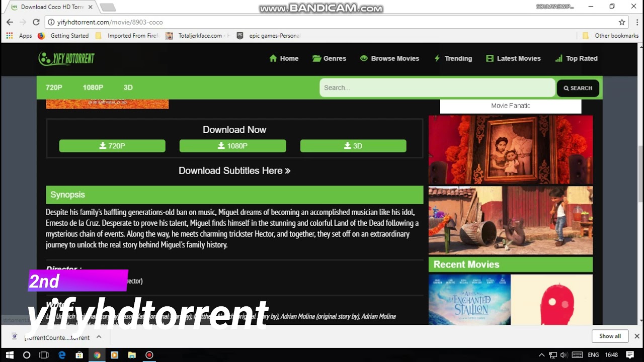Switch to Chrome in the taskbar

click(97, 355)
